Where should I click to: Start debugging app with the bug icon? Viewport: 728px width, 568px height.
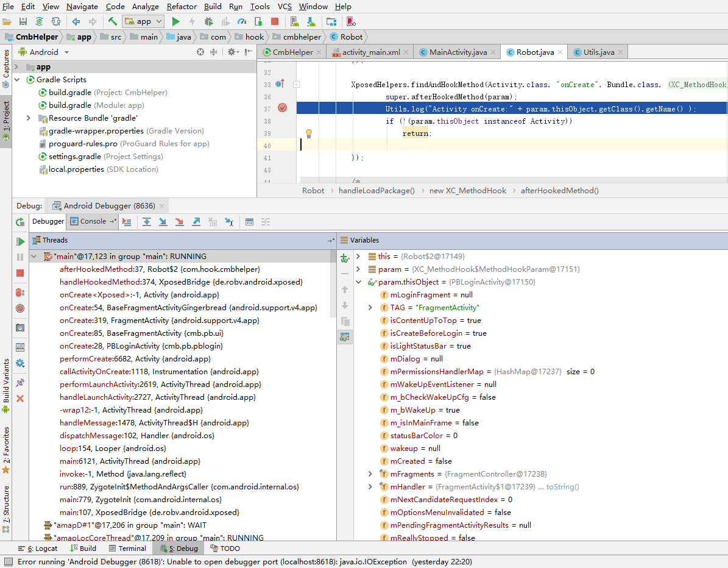pos(208,21)
